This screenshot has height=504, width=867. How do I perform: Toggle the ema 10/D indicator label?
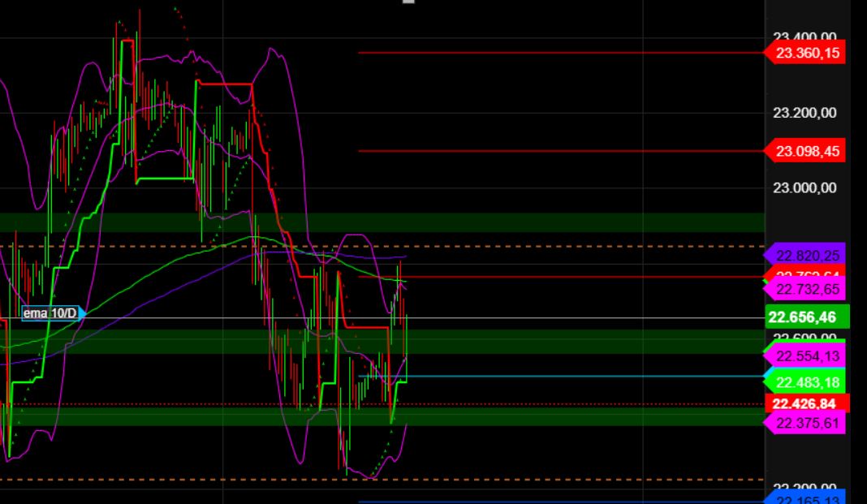[49, 312]
